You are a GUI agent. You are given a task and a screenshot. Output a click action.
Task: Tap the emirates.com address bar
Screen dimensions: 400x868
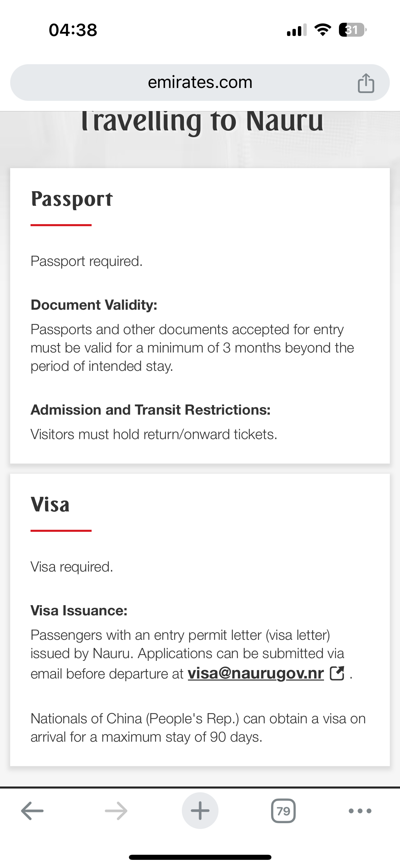(200, 83)
